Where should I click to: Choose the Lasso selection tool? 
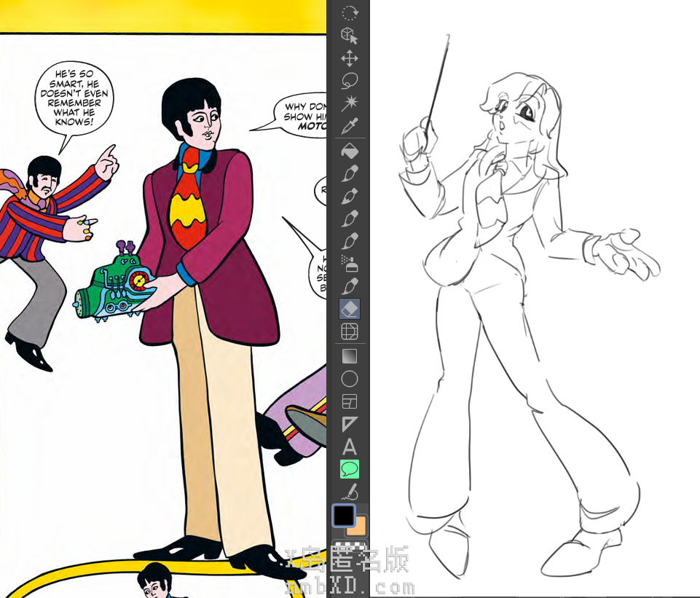[350, 81]
